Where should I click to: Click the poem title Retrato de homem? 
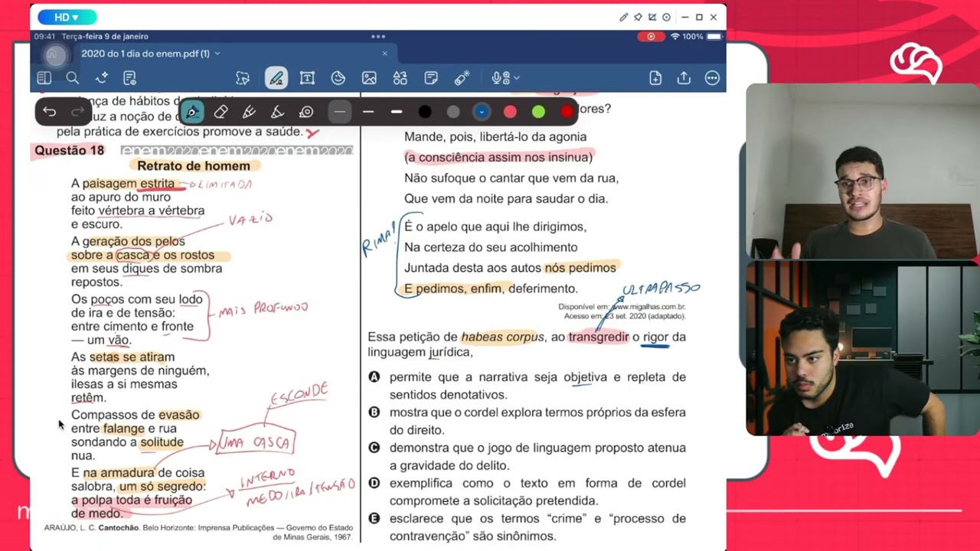click(x=194, y=165)
